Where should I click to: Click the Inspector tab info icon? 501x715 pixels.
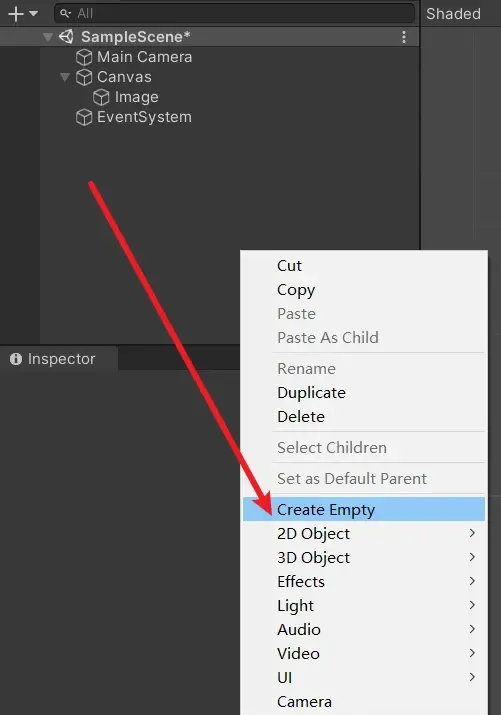16,359
